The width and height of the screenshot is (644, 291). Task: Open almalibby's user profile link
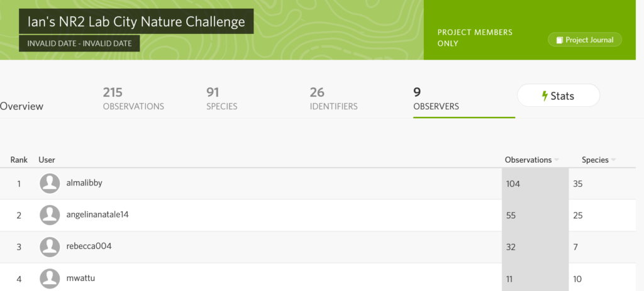coord(84,183)
